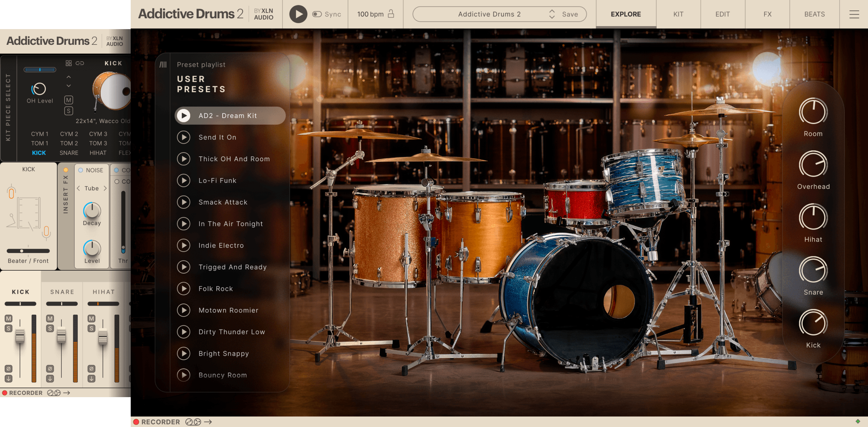
Task: Click the noise Decay knob
Action: pos(92,211)
